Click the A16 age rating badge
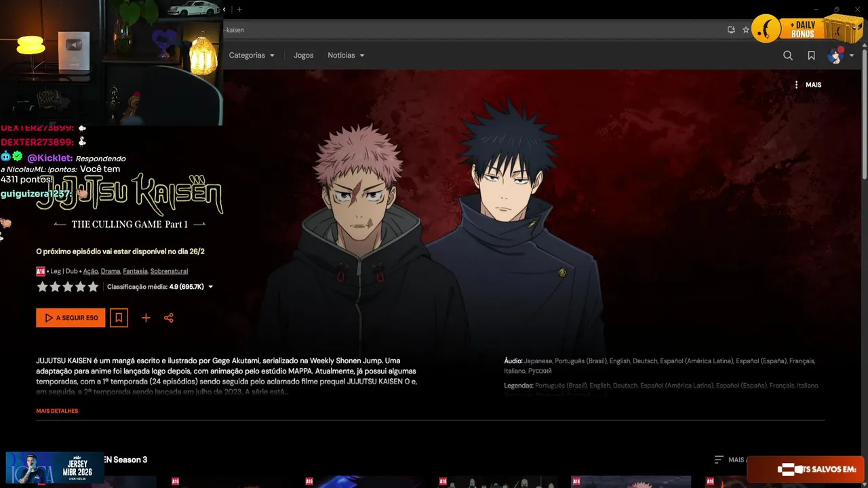This screenshot has width=868, height=488. pyautogui.click(x=40, y=271)
